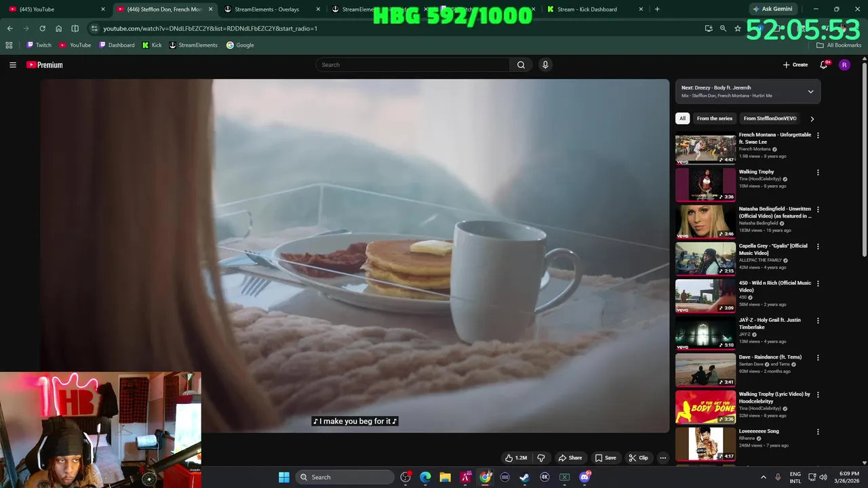
Task: Clip the video
Action: click(638, 458)
